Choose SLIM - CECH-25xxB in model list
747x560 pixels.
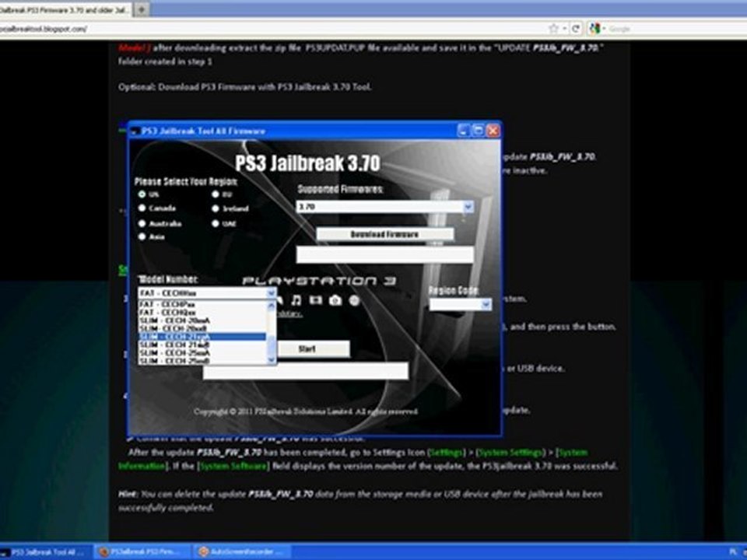tap(202, 361)
